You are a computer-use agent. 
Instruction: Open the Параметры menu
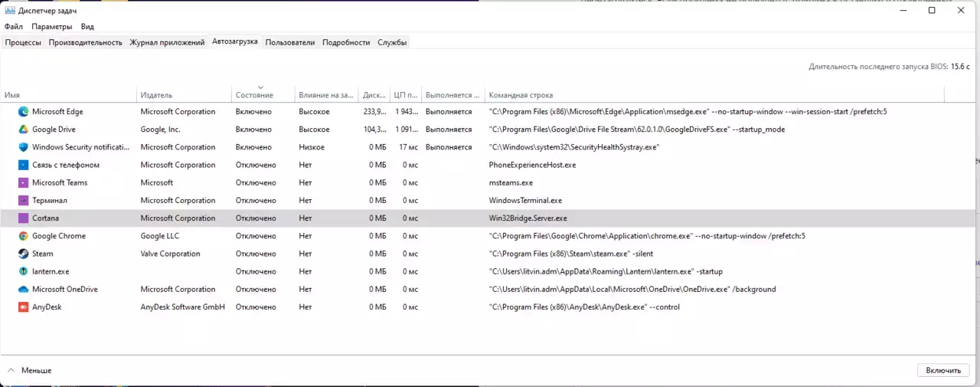[51, 27]
